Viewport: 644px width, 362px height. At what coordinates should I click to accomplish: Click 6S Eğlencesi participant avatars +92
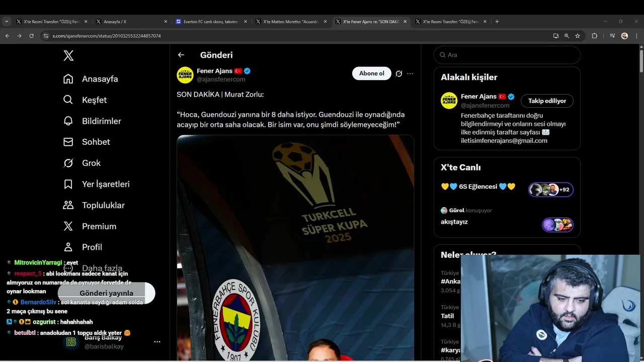(x=550, y=190)
